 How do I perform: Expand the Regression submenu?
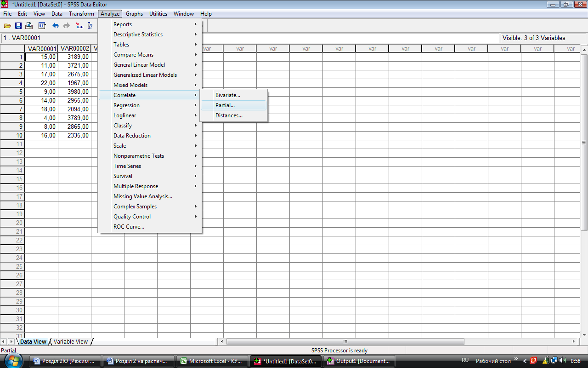(150, 105)
